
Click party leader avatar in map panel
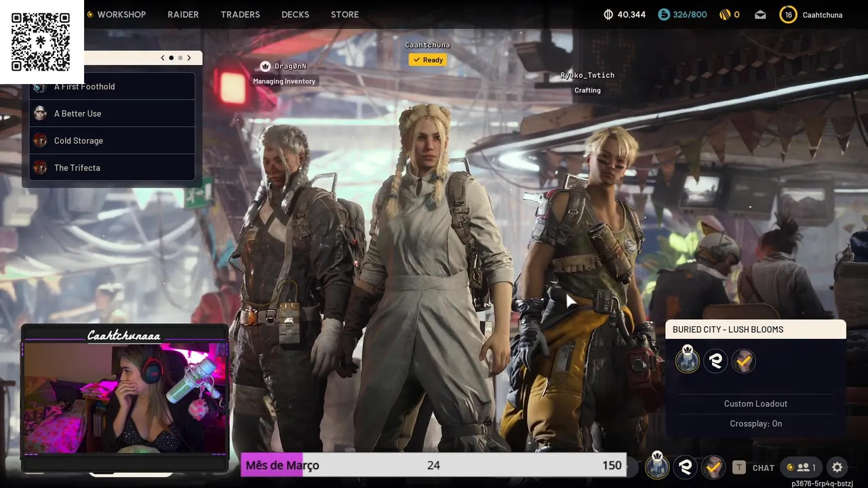click(x=687, y=360)
